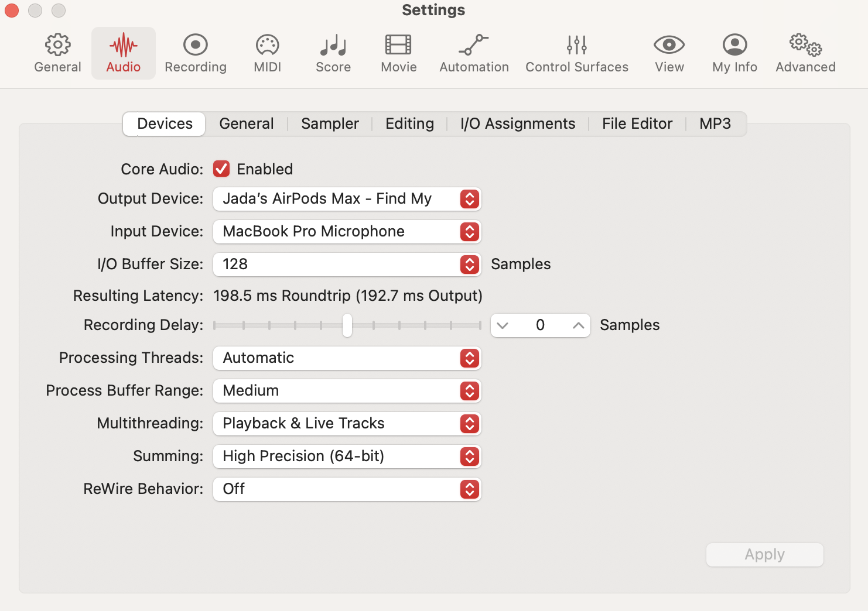Click the Apply button
This screenshot has width=868, height=611.
point(764,555)
